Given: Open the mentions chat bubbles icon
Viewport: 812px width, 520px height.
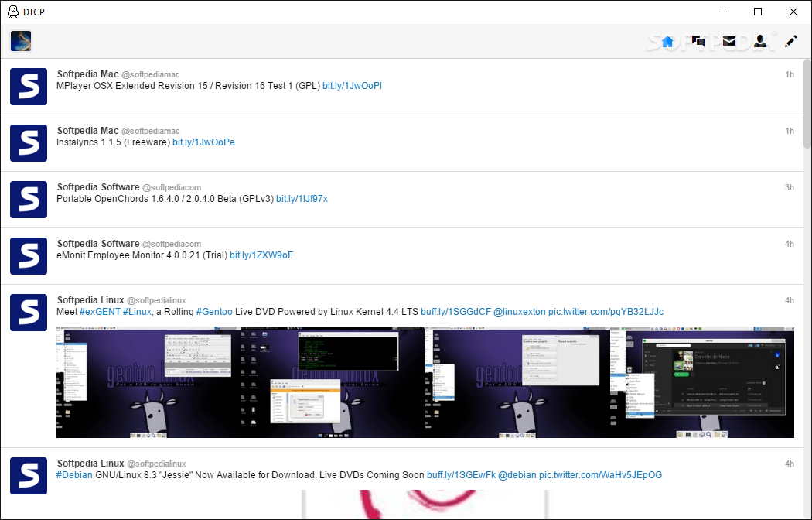Looking at the screenshot, I should [698, 42].
